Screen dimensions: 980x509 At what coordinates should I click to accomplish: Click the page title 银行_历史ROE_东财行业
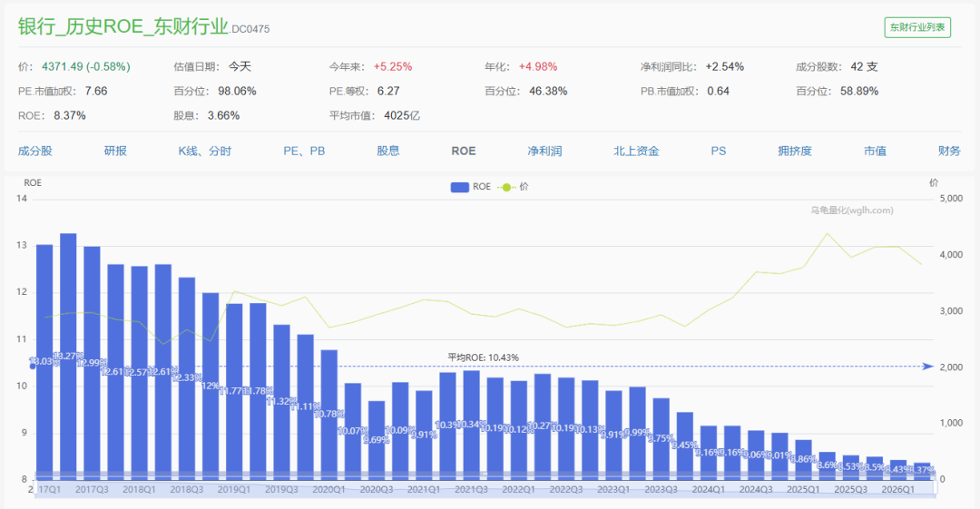pos(123,26)
